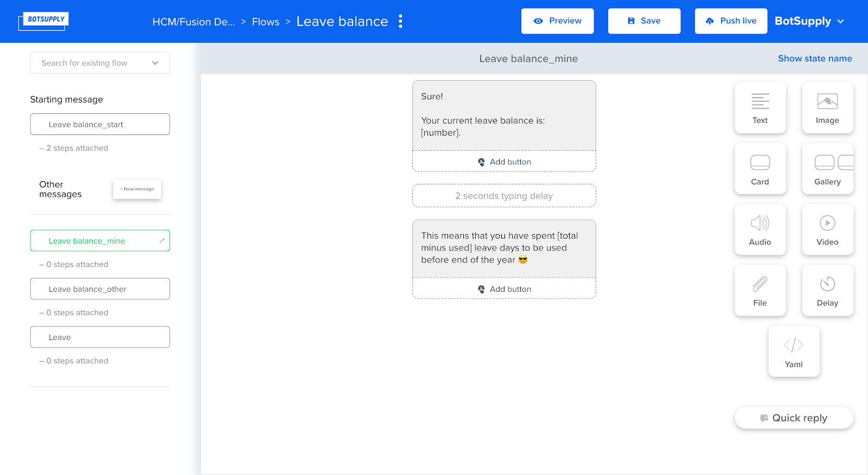Click the BotSupply logo
Viewport: 868px width, 475px height.
tap(43, 21)
